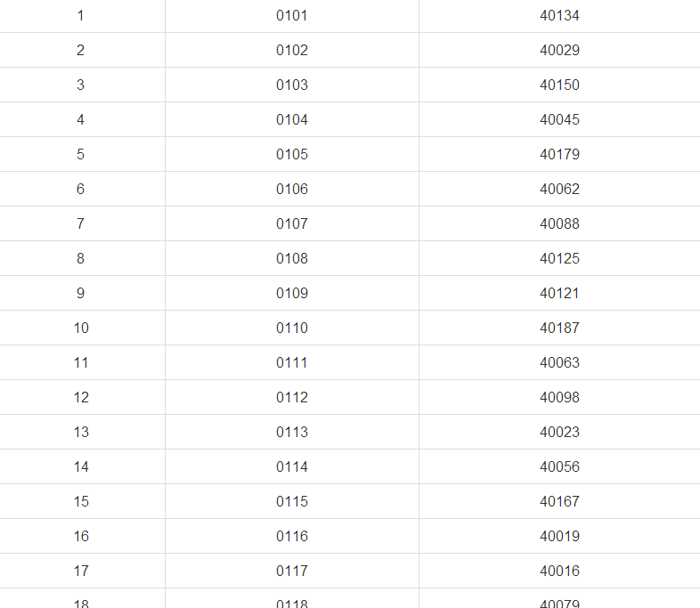Select cell showing 0106
Image resolution: width=700 pixels, height=608 pixels.
point(292,189)
